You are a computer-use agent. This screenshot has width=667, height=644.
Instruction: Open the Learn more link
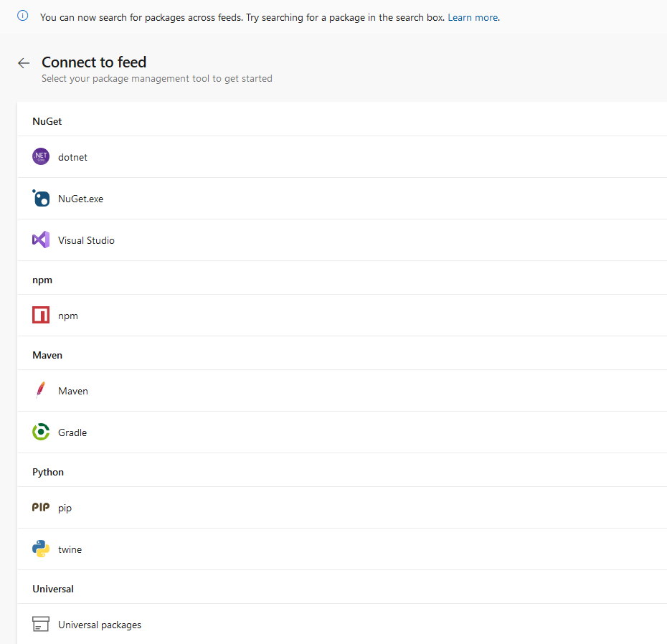(x=473, y=17)
